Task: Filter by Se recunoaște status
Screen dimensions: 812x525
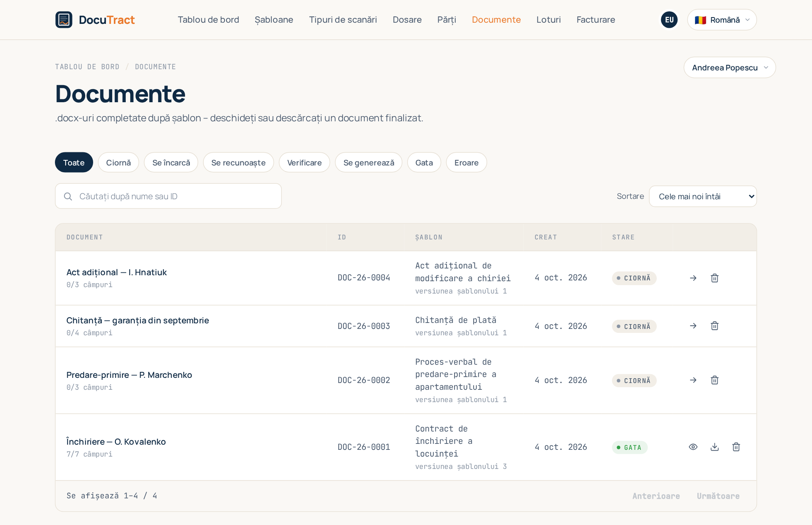Action: tap(238, 163)
